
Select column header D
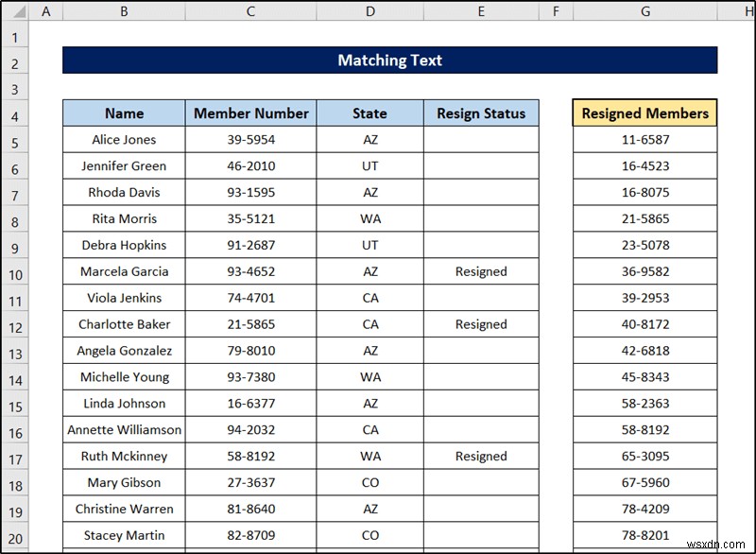point(370,11)
